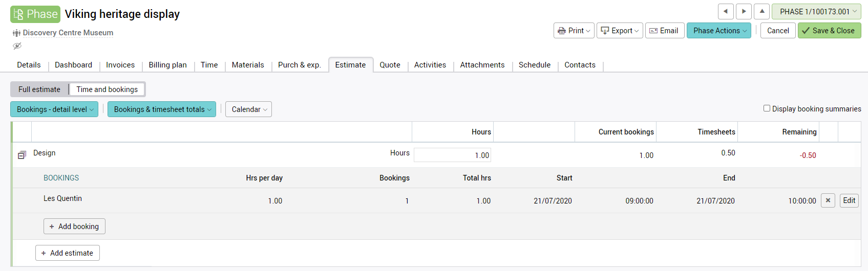Delete Les Quentin booking with X icon
868x271 pixels.
point(828,200)
